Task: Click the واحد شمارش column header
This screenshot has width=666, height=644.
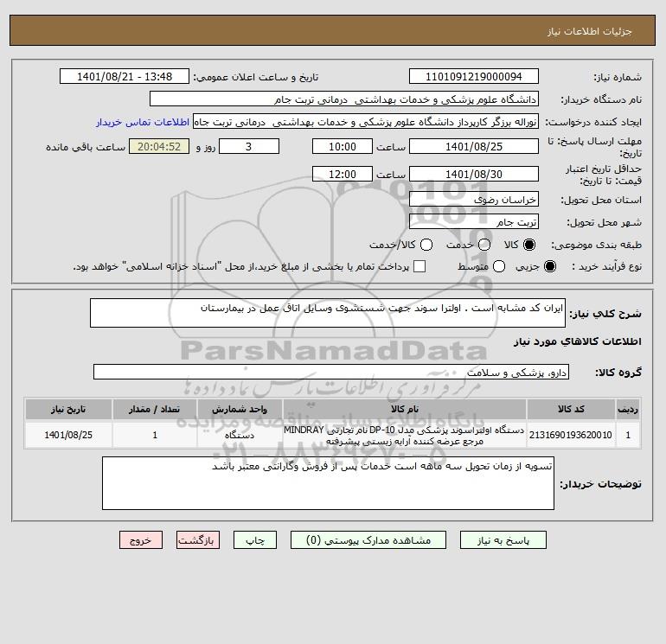Action: (240, 409)
